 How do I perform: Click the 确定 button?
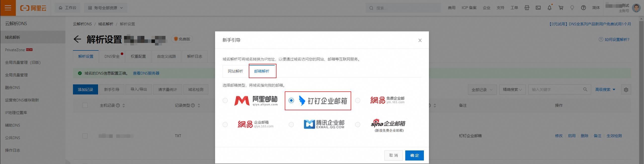415,155
